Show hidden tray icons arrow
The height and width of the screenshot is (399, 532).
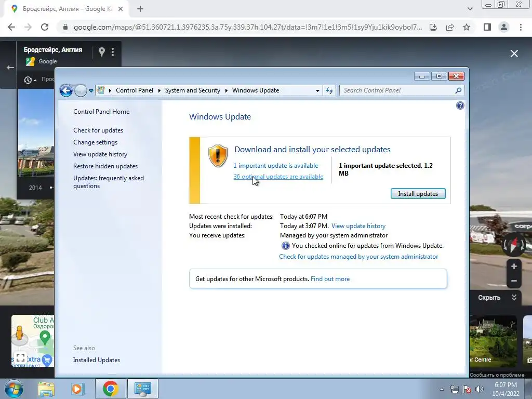click(x=442, y=389)
